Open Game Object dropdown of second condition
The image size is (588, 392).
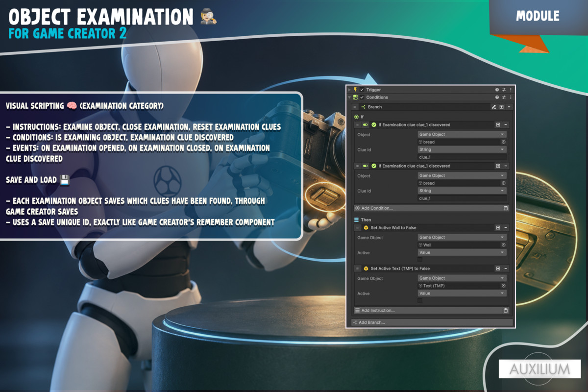[x=462, y=175]
